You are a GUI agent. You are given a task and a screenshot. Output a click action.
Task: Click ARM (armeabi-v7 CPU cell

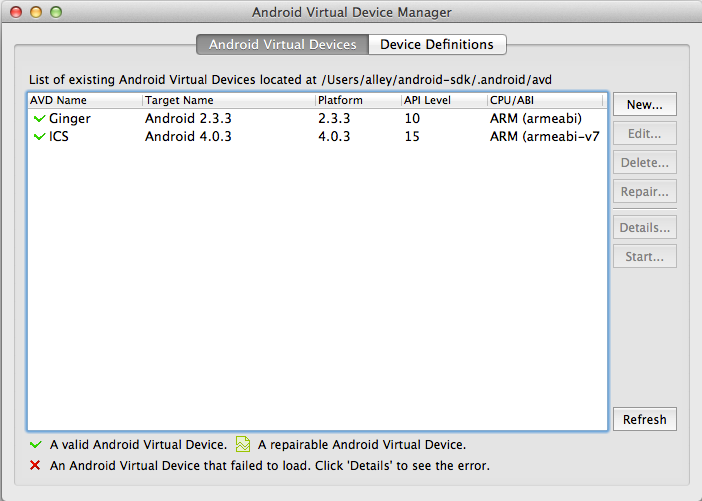[x=544, y=136]
